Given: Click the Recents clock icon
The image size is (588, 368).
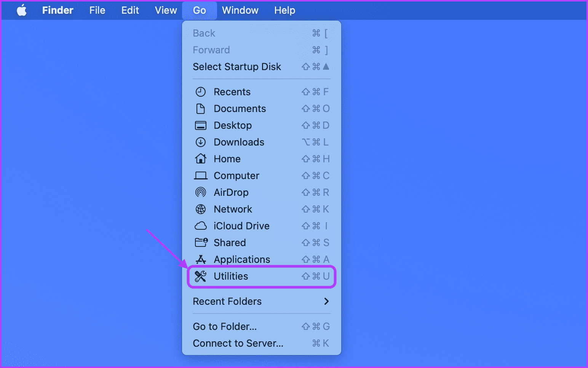Looking at the screenshot, I should pos(201,92).
